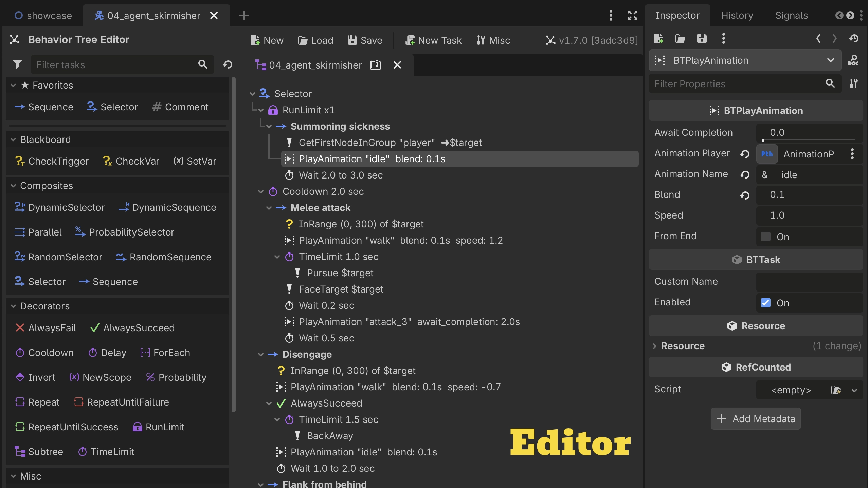868x488 pixels.
Task: Expand the Resource property group
Action: click(x=654, y=346)
